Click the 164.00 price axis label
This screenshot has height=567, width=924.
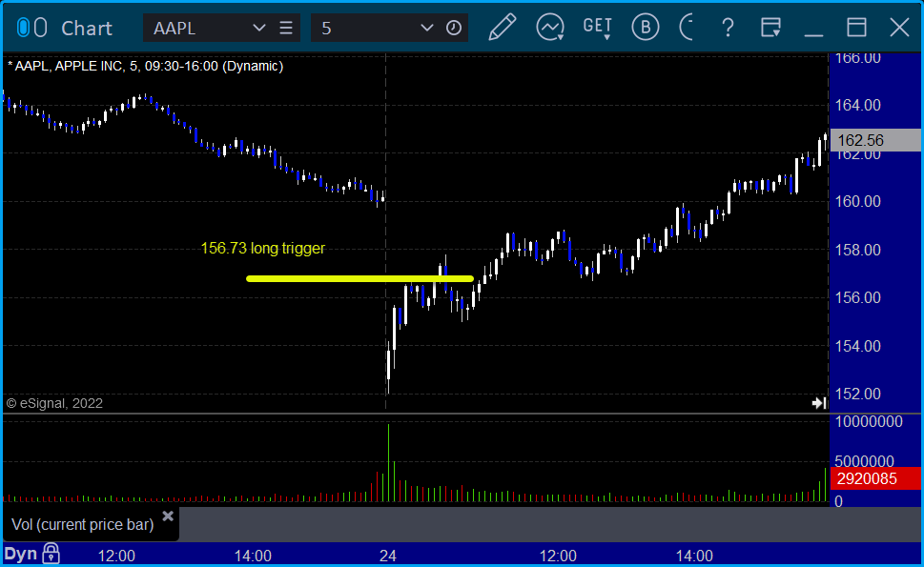[858, 106]
